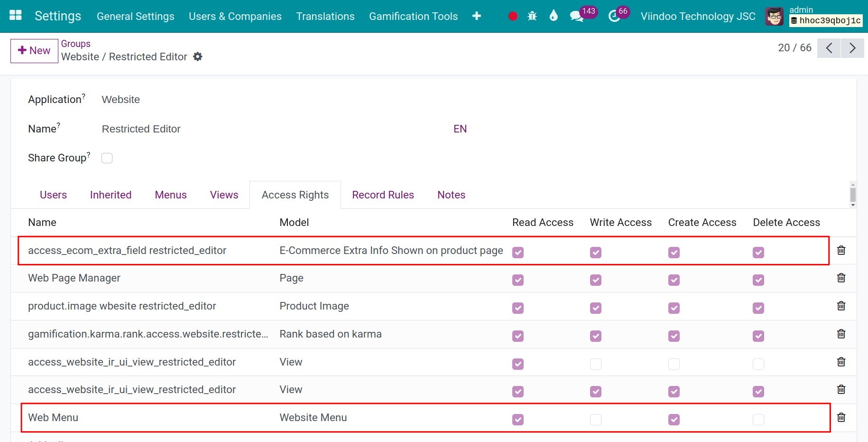The height and width of the screenshot is (442, 868).
Task: Open General Settings menu
Action: pos(136,16)
